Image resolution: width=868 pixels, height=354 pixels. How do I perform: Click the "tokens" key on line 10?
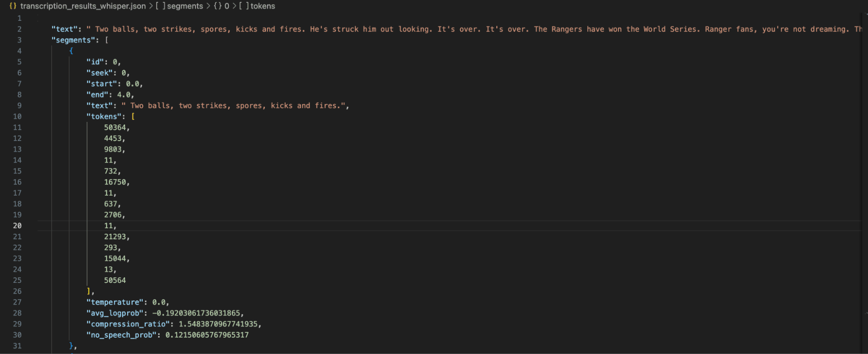pos(104,116)
